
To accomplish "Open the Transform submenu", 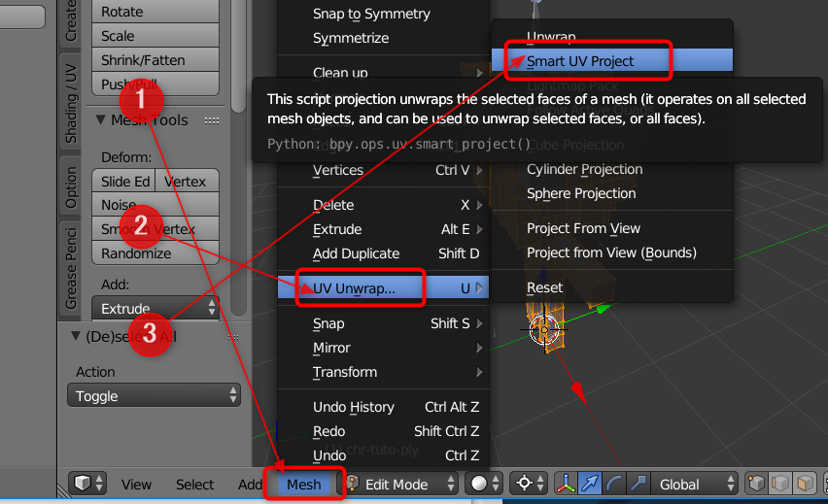I will 383,372.
